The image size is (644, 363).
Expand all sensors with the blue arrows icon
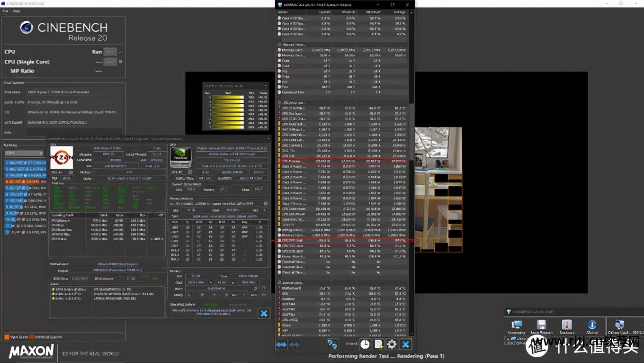(281, 345)
